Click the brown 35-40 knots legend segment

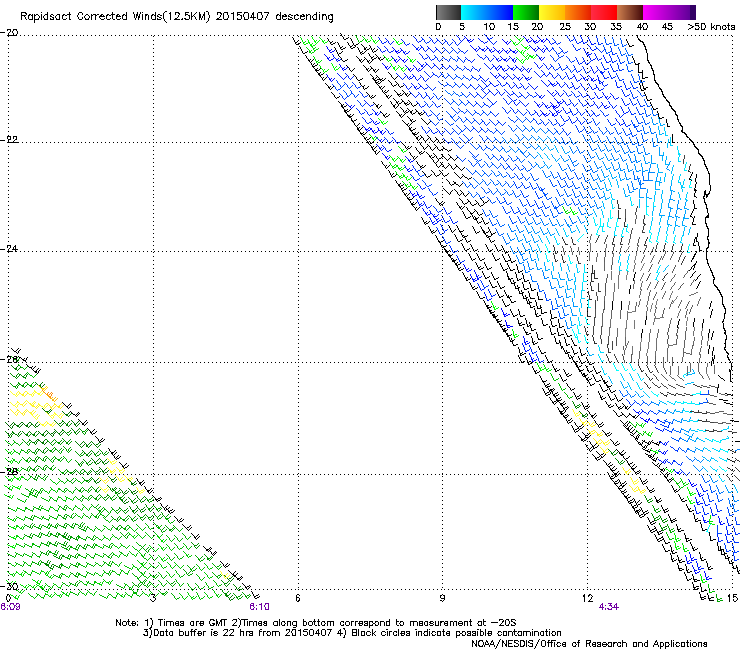630,12
